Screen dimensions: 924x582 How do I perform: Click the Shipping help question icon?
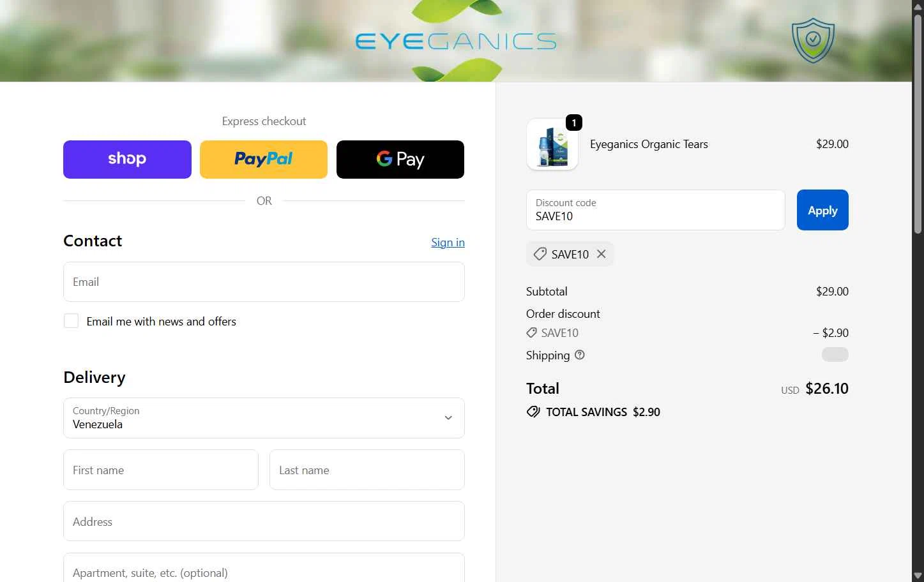(x=580, y=355)
